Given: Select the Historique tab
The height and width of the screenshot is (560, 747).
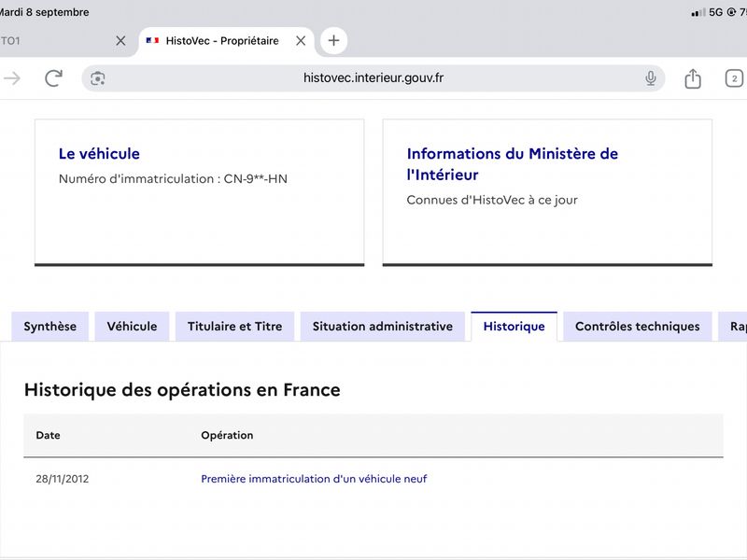Looking at the screenshot, I should pos(514,326).
